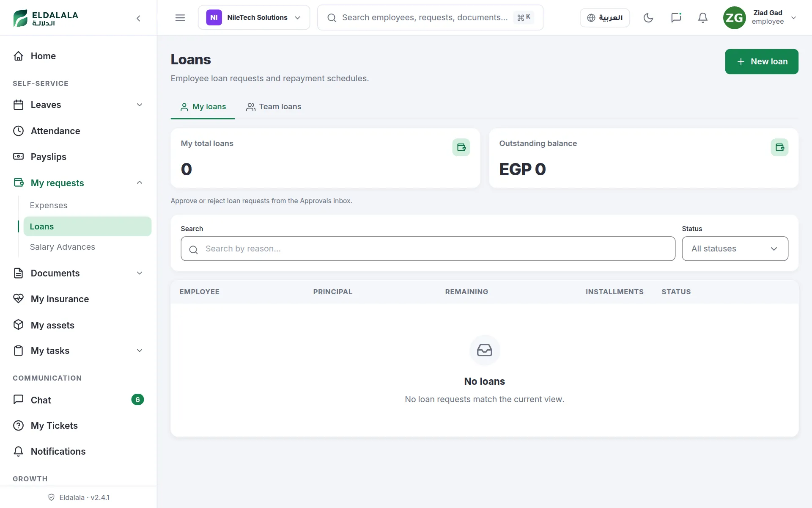Open the Ziad Gad user menu chevron

tap(793, 18)
